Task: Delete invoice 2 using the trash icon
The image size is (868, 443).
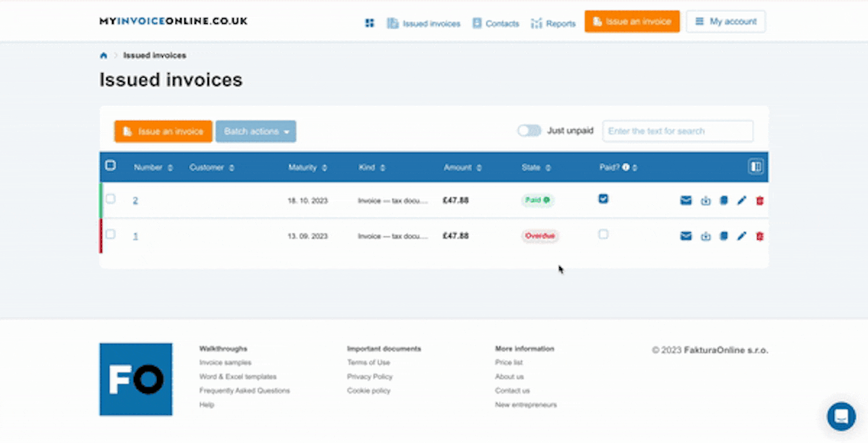Action: tap(759, 201)
